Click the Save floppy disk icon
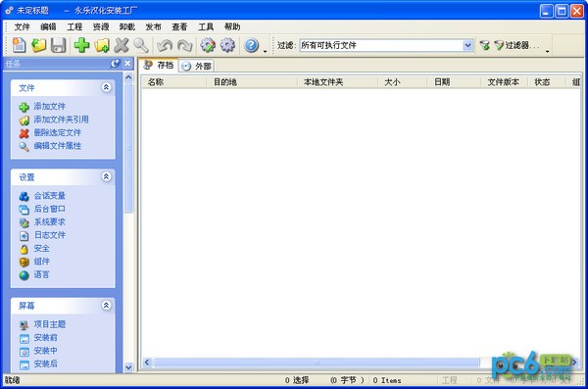This screenshot has width=588, height=389. (58, 45)
